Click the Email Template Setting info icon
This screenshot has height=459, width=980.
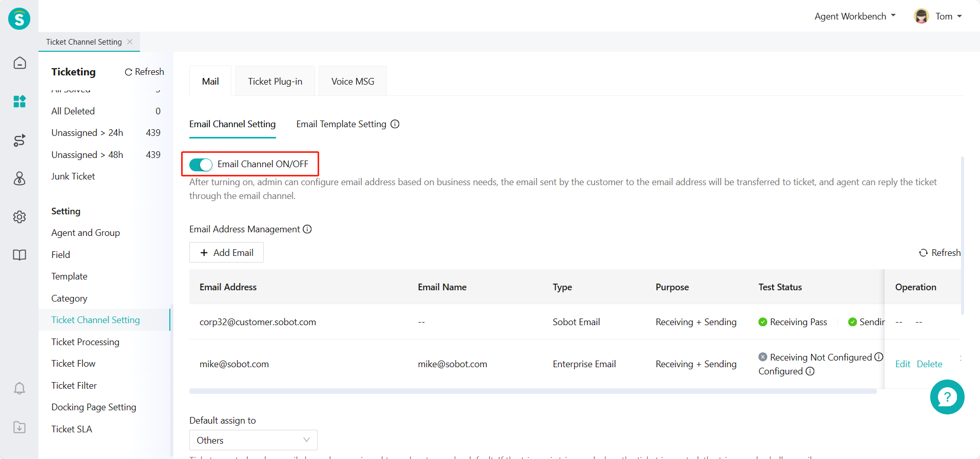[x=395, y=124]
